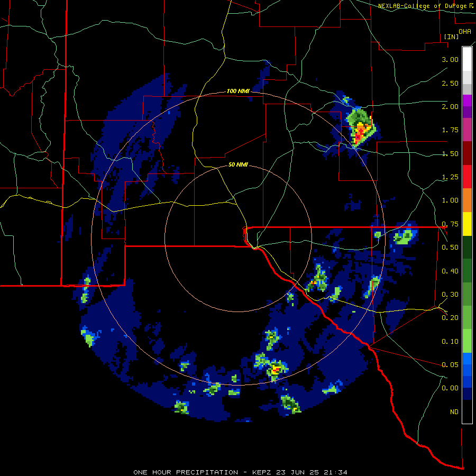Click the '3.00' legend value
This screenshot has height=476, width=476.
pos(450,59)
